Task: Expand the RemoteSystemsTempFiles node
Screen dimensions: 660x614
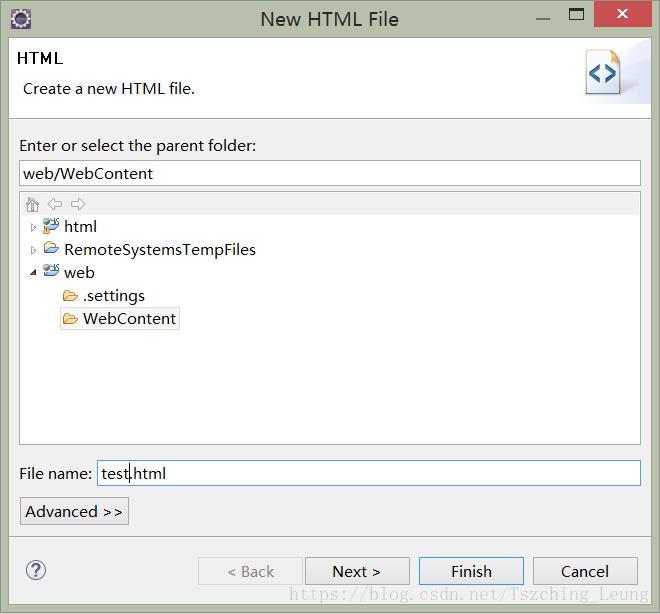Action: pyautogui.click(x=33, y=250)
